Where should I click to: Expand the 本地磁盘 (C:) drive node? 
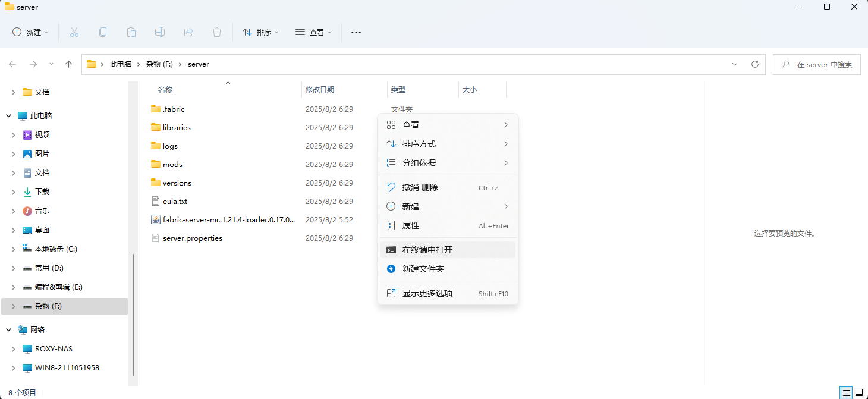point(14,249)
